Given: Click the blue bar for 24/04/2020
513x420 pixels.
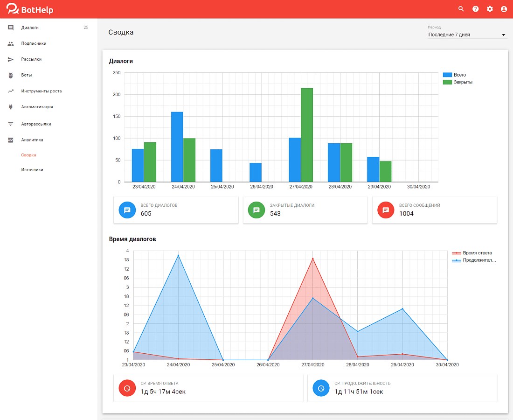Looking at the screenshot, I should pos(177,147).
